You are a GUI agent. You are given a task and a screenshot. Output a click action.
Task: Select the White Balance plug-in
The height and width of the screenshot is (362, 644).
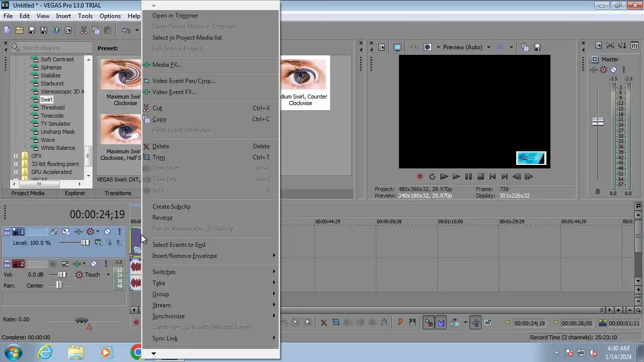pyautogui.click(x=58, y=148)
